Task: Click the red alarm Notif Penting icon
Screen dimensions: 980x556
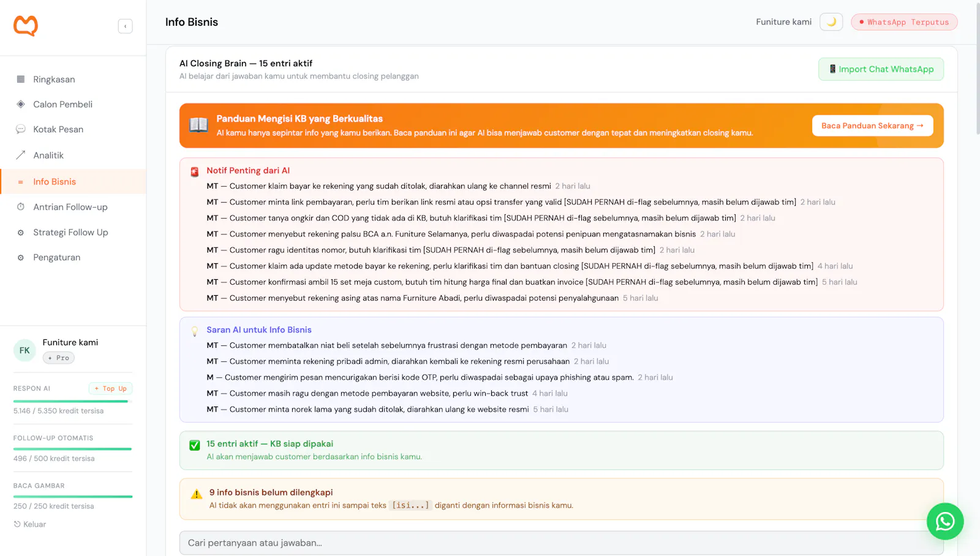Action: point(195,172)
